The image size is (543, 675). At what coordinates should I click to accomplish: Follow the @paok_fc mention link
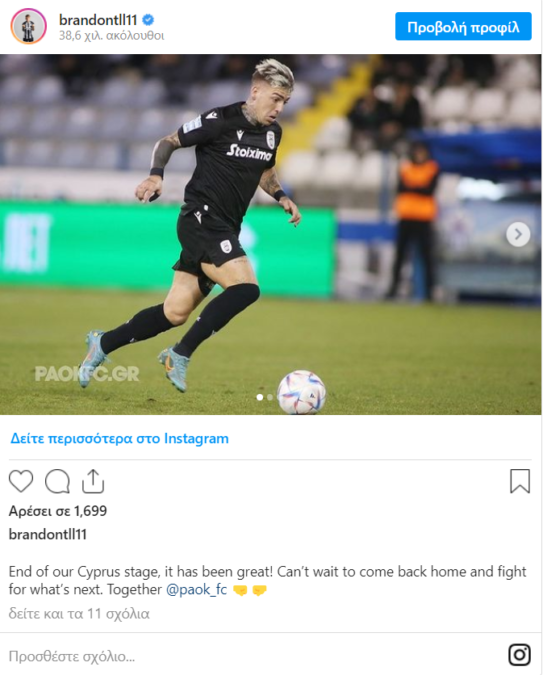tap(196, 589)
